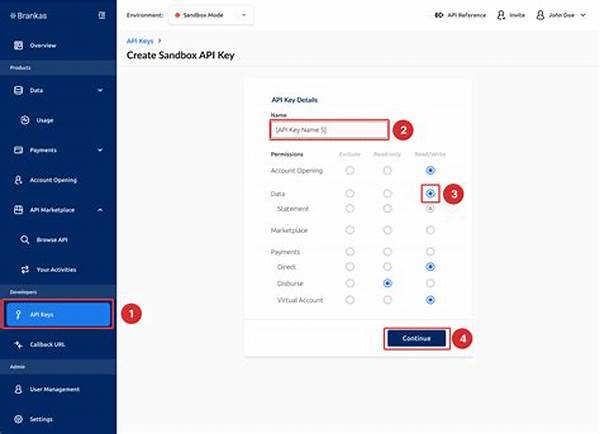600x434 pixels.
Task: Open the API Reference link
Action: click(461, 16)
